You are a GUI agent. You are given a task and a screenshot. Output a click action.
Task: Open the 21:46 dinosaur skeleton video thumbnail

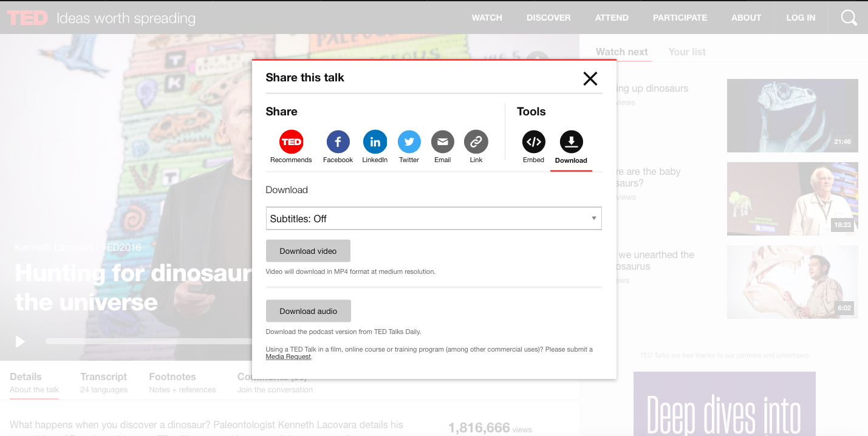pyautogui.click(x=793, y=115)
